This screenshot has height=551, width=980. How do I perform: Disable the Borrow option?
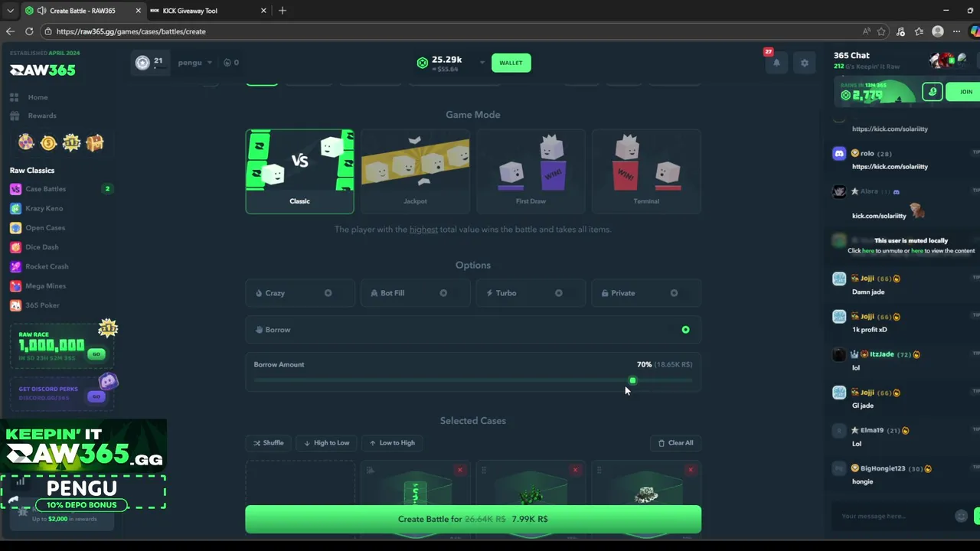tap(685, 330)
